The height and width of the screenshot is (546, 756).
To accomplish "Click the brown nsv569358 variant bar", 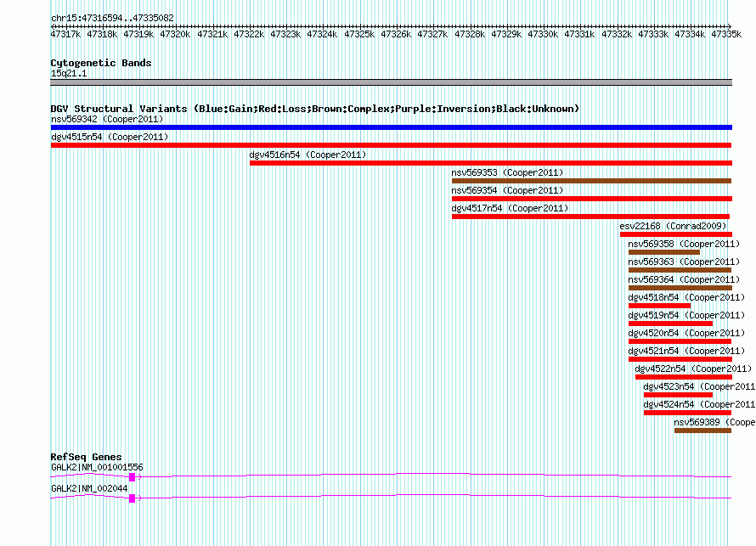I will point(664,252).
